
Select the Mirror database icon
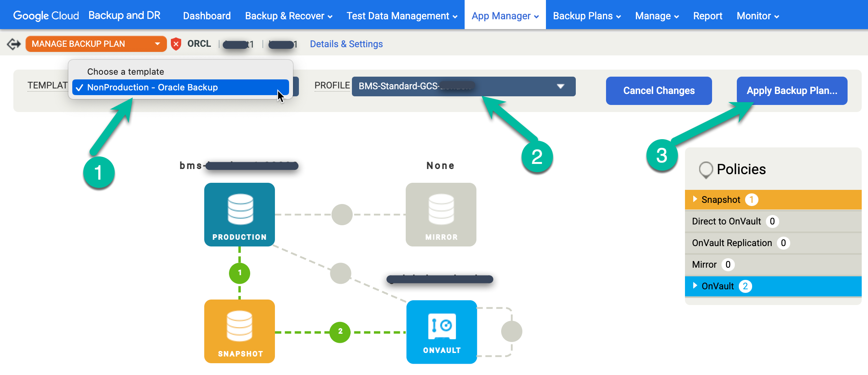pos(441,214)
